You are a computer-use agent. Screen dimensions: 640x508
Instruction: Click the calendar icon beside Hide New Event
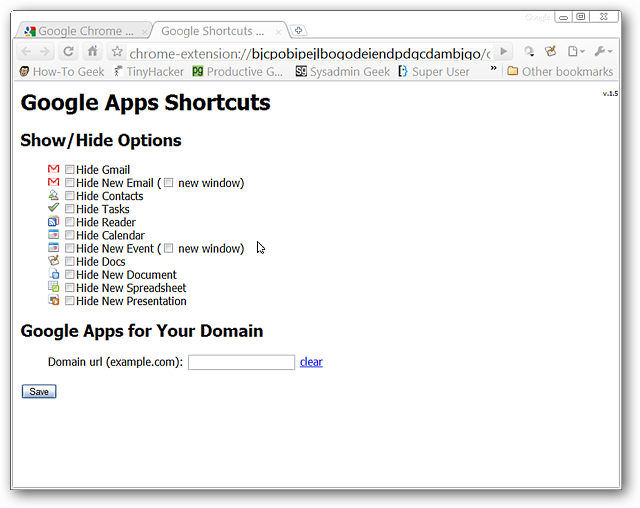point(53,247)
